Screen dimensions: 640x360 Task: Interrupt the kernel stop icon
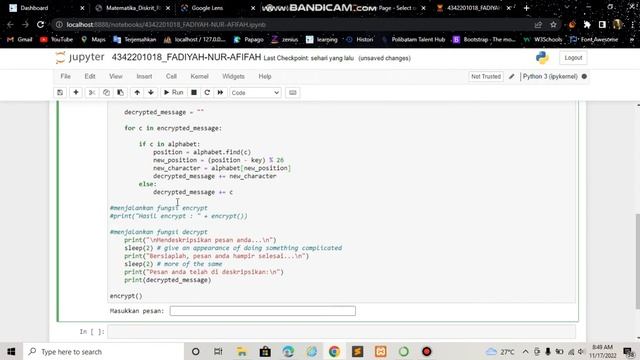click(194, 93)
